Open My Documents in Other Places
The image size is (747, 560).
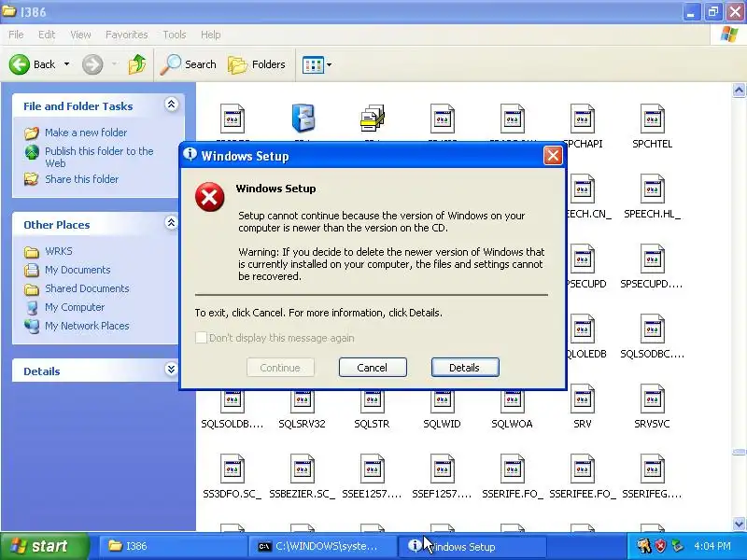(78, 270)
